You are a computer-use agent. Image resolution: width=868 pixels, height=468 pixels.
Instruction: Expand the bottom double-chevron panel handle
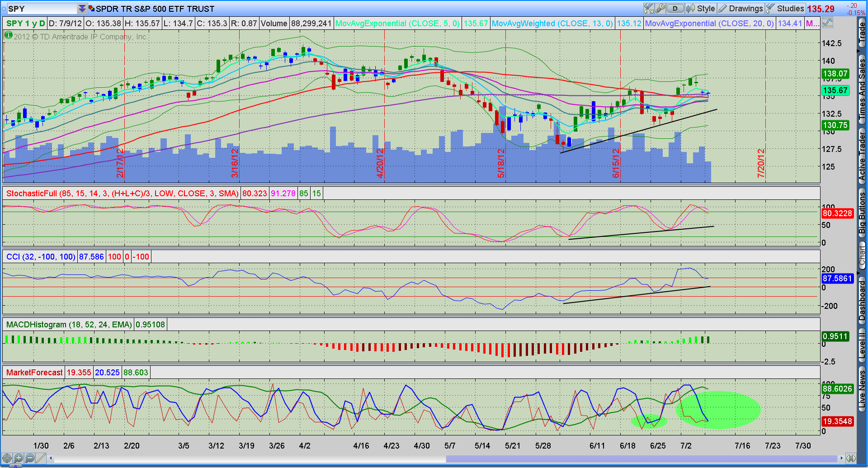tap(15, 466)
